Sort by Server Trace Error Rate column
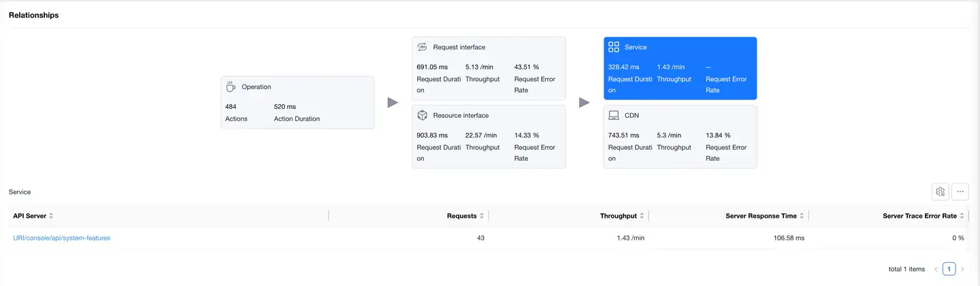Viewport: 980px width, 286px height. pos(962,216)
